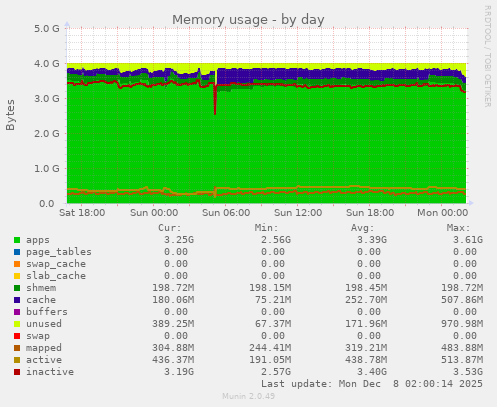
Task: Click the swap red legend swatch
Action: click(17, 336)
